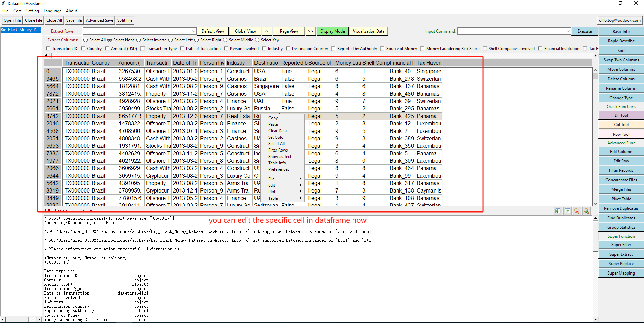644x323 pixels.
Task: Tick the Transaction Type checkbox
Action: [142, 48]
